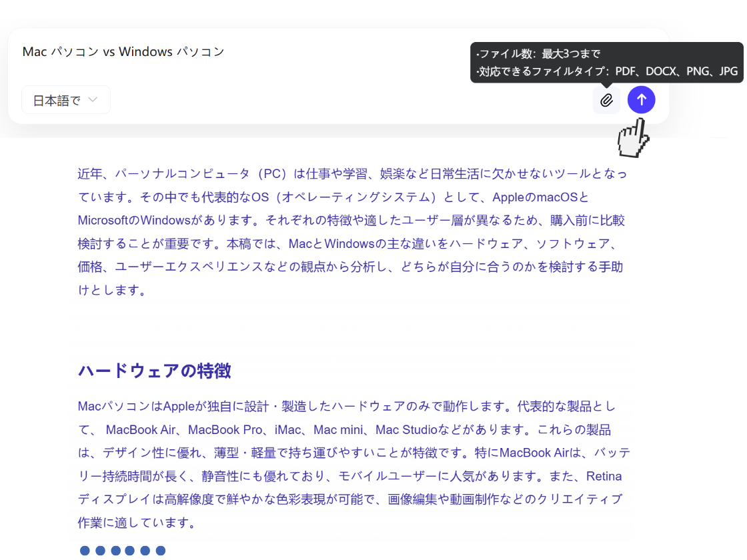Viewport: 747px width, 560px height.
Task: Open the 日本語で language dropdown
Action: [x=65, y=99]
